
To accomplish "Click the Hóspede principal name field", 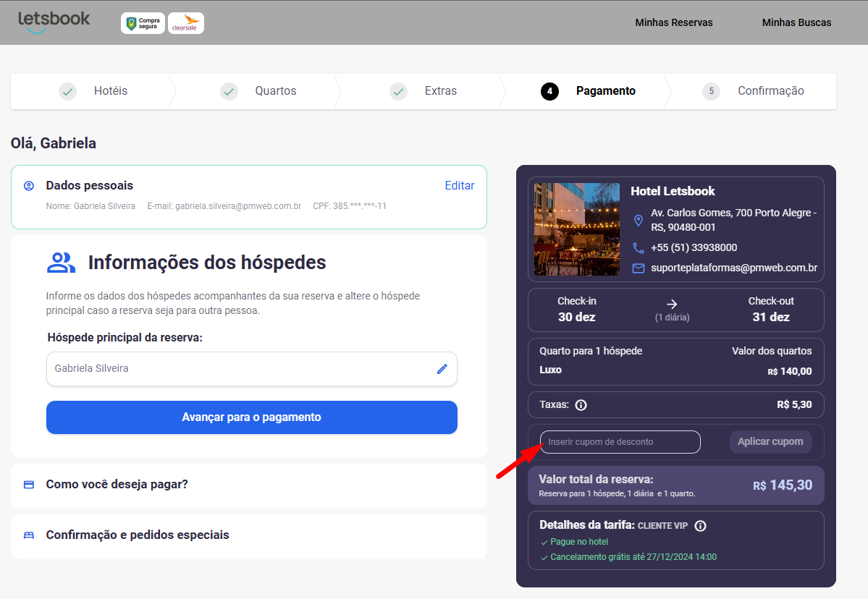I will pos(252,369).
